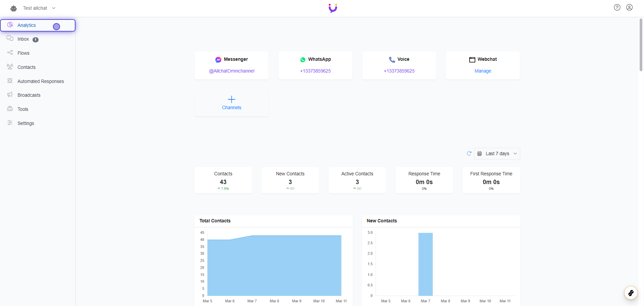This screenshot has width=644, height=306.
Task: Click the workspace camera icon top left
Action: [x=13, y=8]
